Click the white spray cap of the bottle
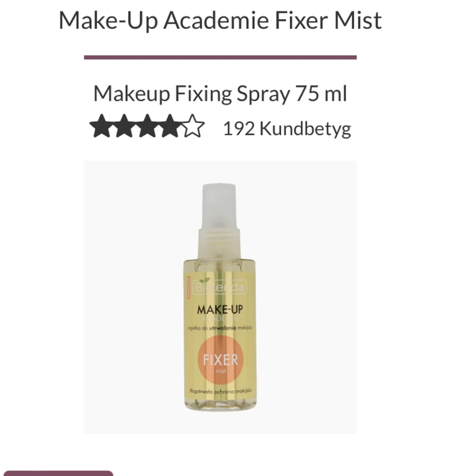This screenshot has width=476, height=476. (219, 206)
